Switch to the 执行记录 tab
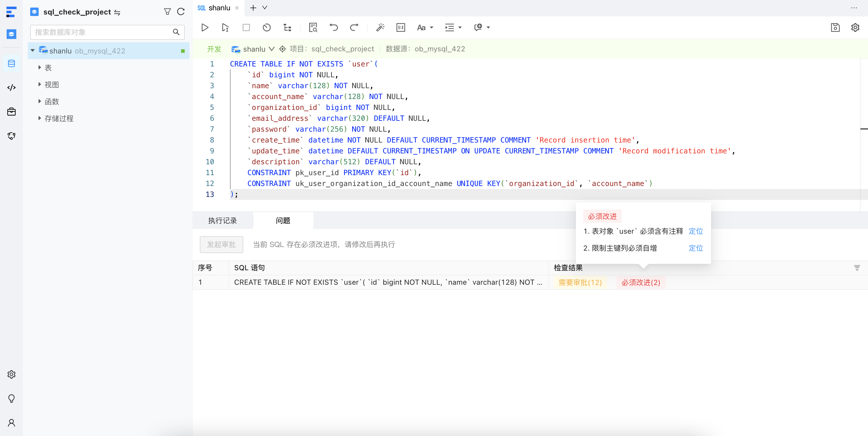The image size is (868, 436). point(222,220)
